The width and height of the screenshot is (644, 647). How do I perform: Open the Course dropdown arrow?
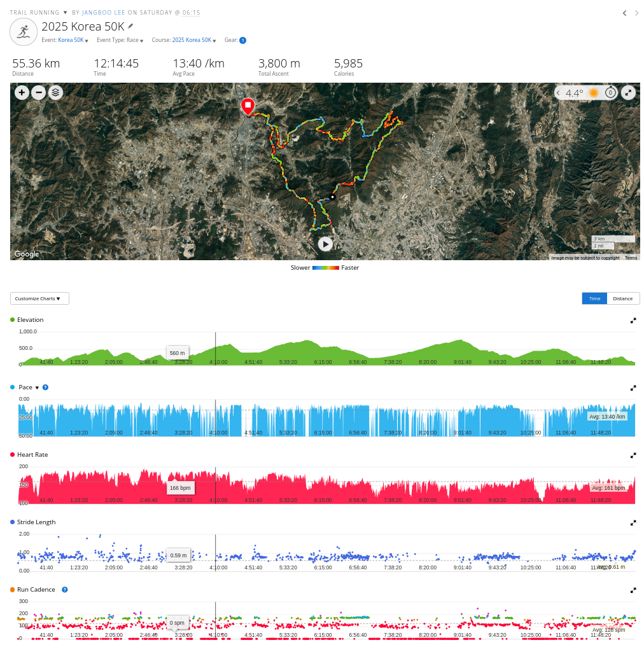[x=214, y=41]
